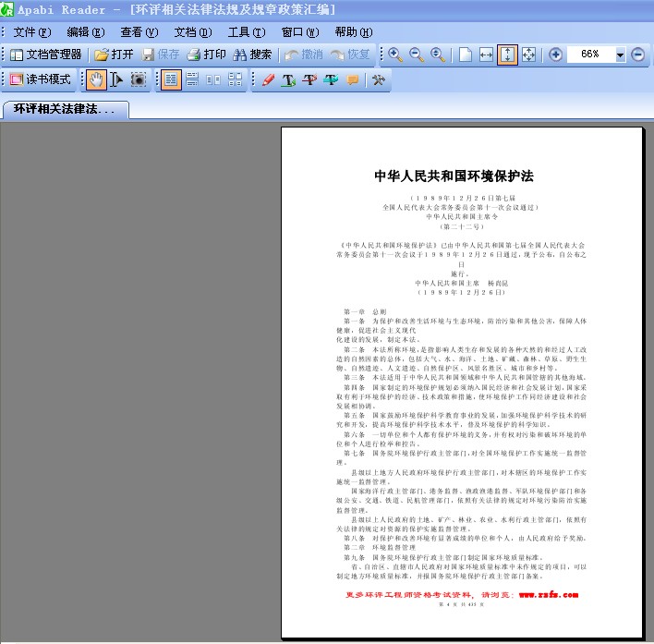The image size is (654, 644).
Task: Set view to actual page size
Action: (465, 55)
